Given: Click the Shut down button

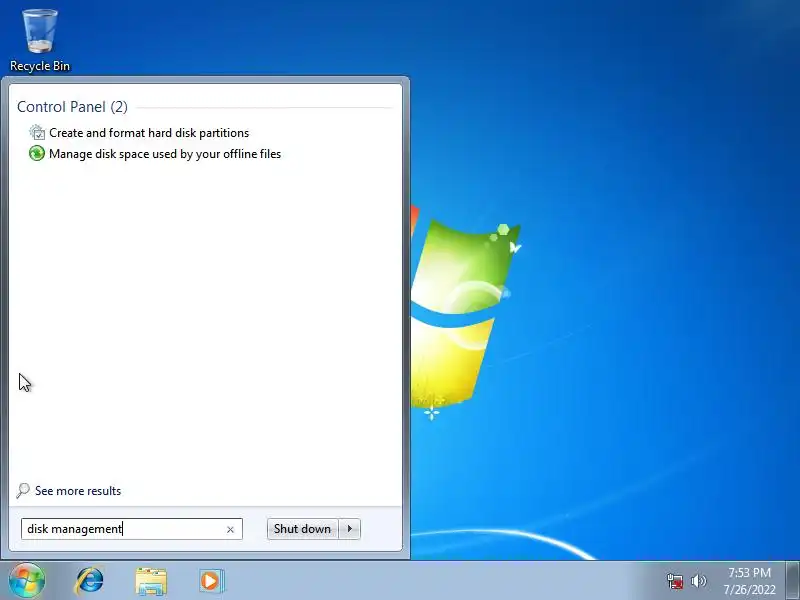Looking at the screenshot, I should click(303, 529).
